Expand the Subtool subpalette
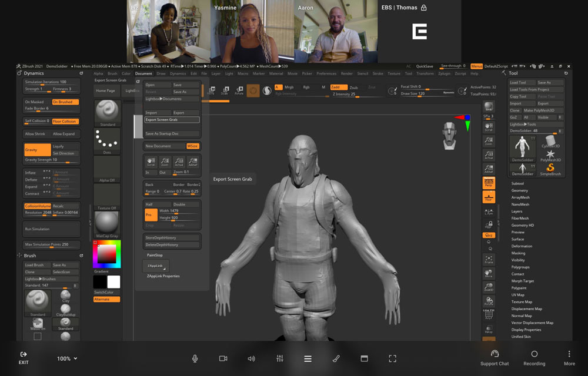 pyautogui.click(x=519, y=183)
